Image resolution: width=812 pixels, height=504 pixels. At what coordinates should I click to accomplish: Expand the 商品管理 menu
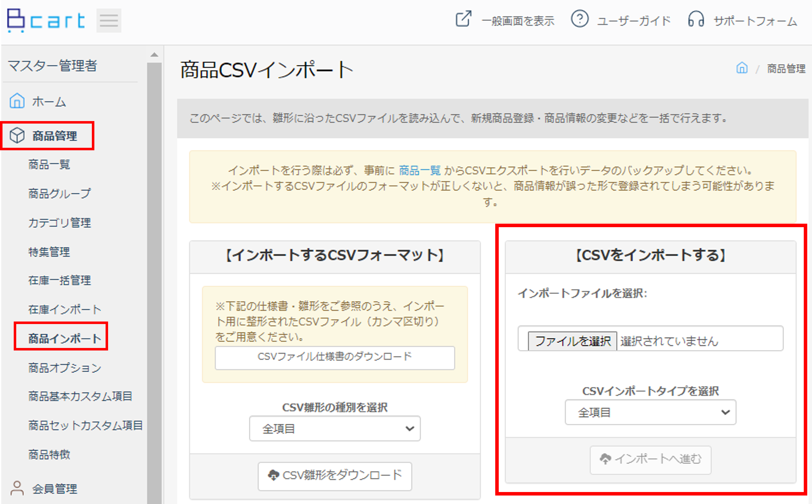pyautogui.click(x=55, y=136)
